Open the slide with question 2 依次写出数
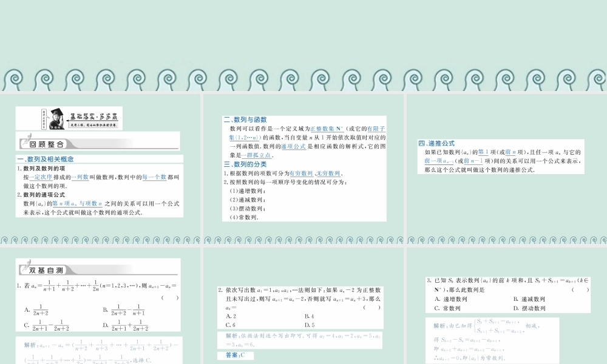Viewport: 607px width, 364px height. tap(303, 306)
